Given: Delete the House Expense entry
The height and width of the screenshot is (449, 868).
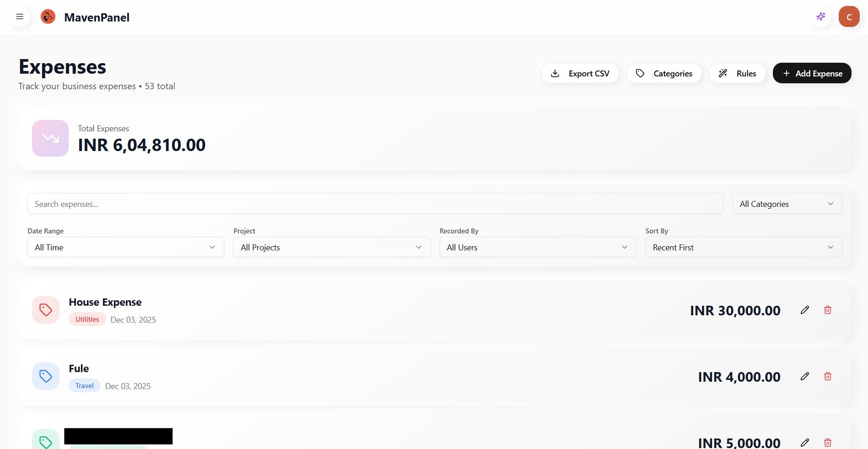Looking at the screenshot, I should point(828,310).
